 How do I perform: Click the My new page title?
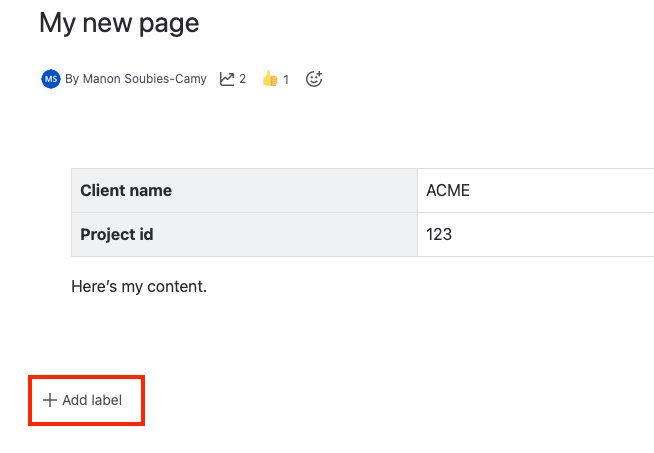pos(119,23)
